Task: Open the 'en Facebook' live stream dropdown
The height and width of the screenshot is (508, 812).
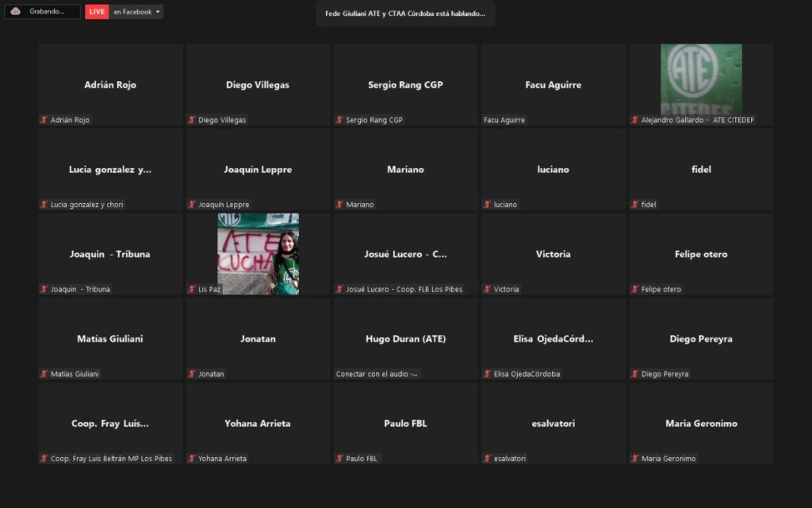Action: point(136,12)
